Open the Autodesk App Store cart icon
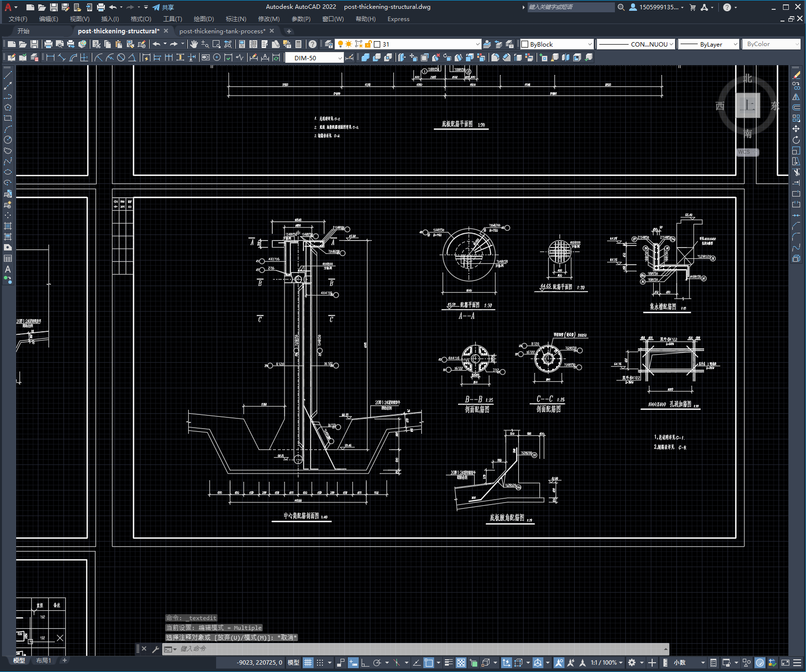The image size is (806, 672). pyautogui.click(x=693, y=7)
